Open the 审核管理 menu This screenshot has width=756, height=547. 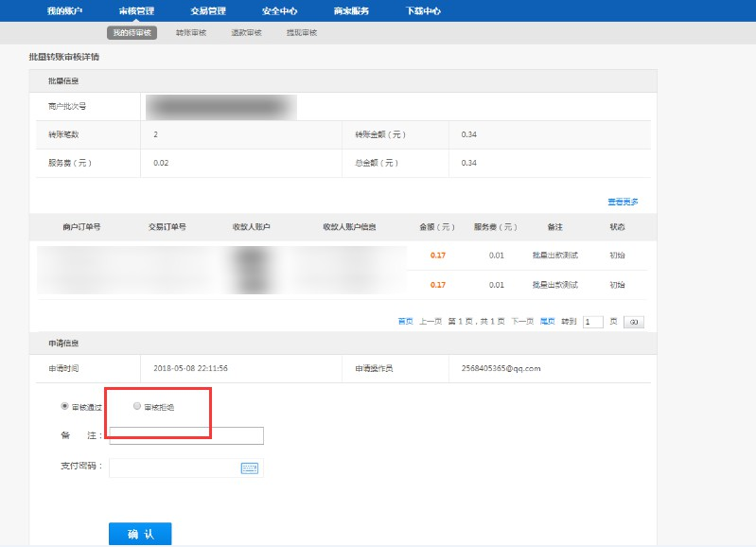click(x=136, y=10)
